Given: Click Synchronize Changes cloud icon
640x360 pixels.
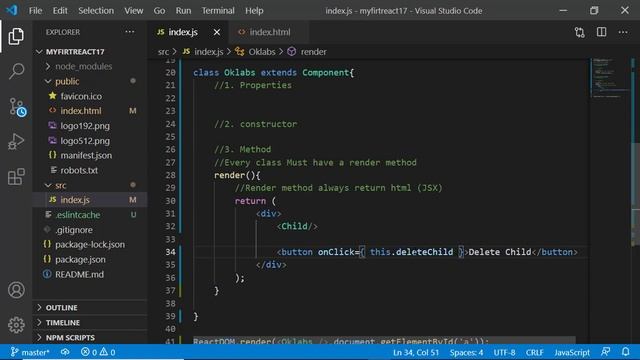Looking at the screenshot, I should click(65, 352).
